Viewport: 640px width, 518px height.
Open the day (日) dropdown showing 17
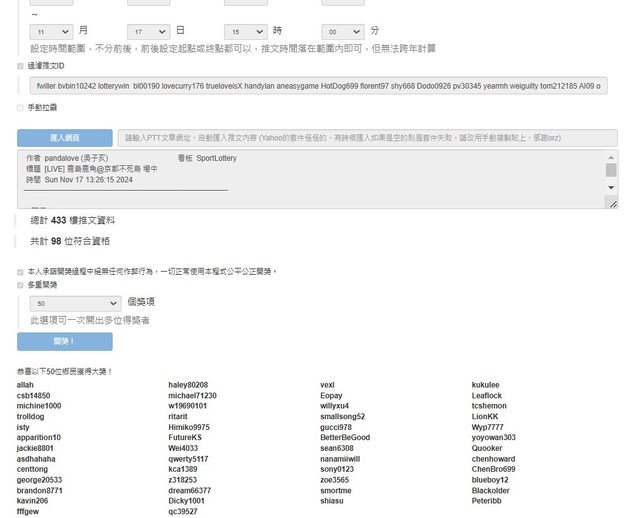[148, 32]
